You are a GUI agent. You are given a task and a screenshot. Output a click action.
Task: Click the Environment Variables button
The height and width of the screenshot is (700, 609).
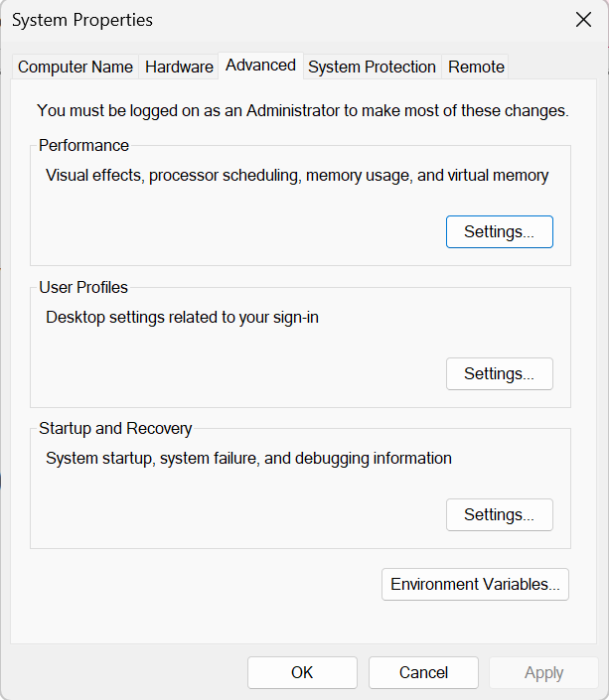coord(475,584)
